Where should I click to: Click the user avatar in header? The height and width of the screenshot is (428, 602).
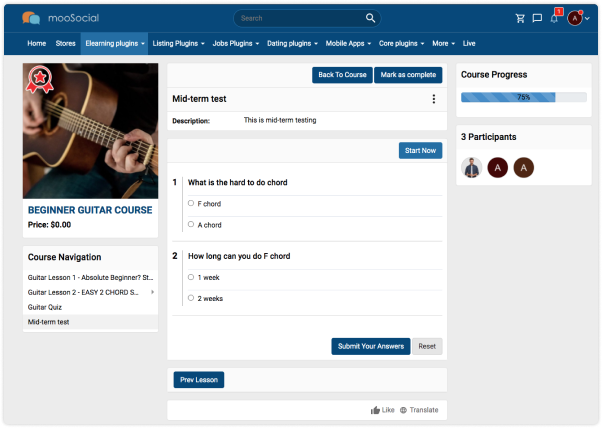point(575,18)
